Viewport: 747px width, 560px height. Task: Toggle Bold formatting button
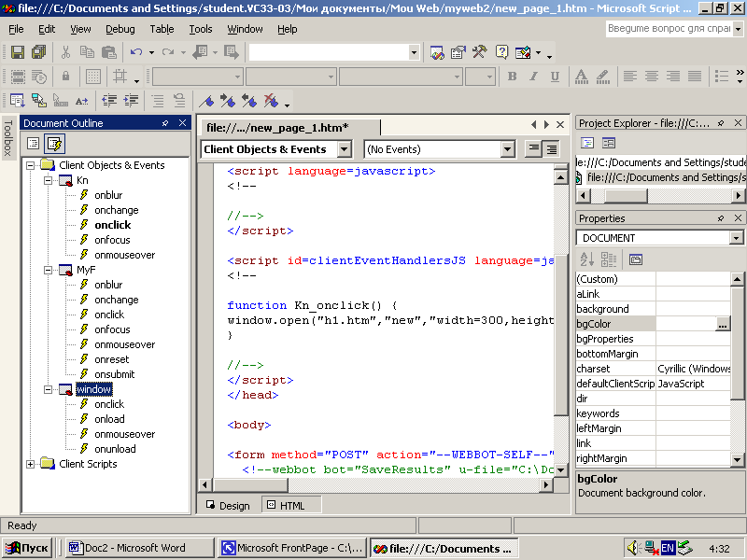512,77
